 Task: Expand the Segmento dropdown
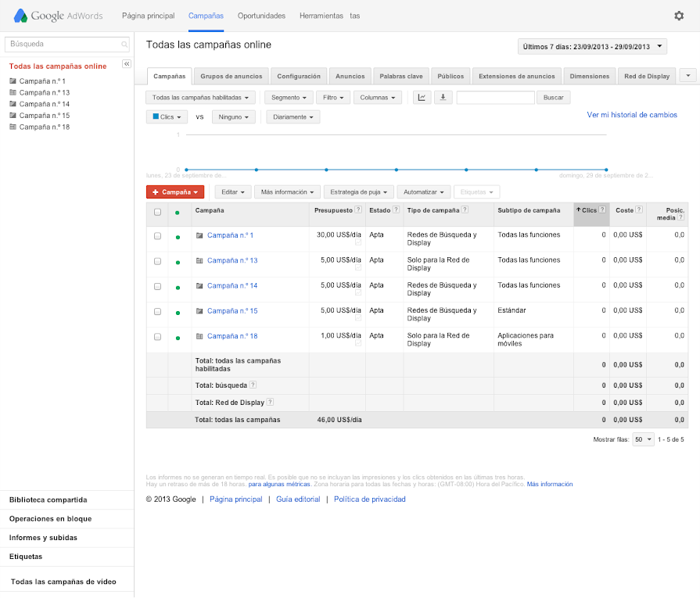pos(289,98)
